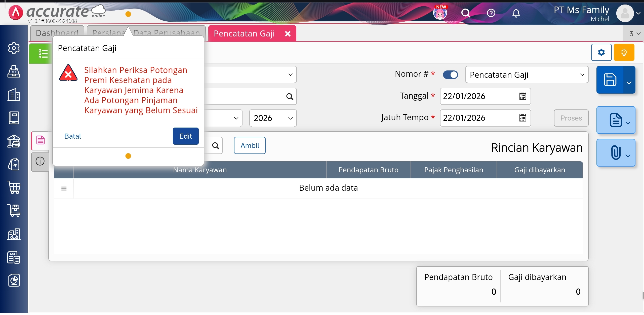
Task: Click the Save floppy disk icon
Action: [x=610, y=80]
